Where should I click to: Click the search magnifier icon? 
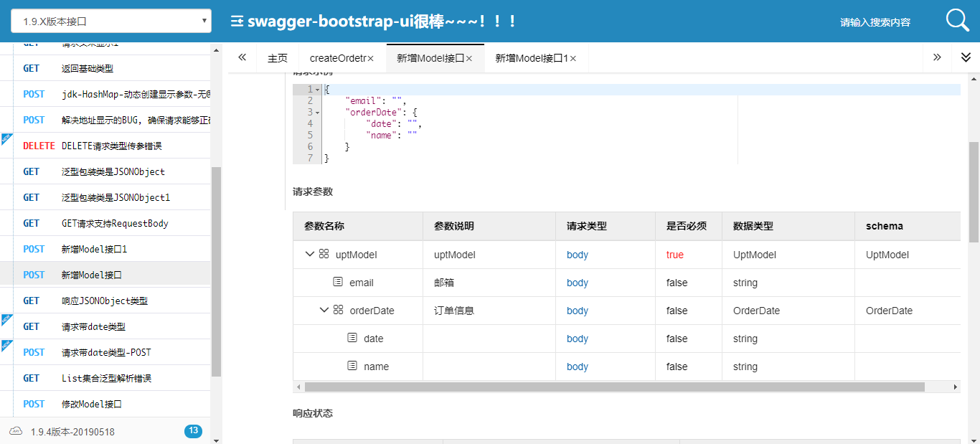coord(957,21)
